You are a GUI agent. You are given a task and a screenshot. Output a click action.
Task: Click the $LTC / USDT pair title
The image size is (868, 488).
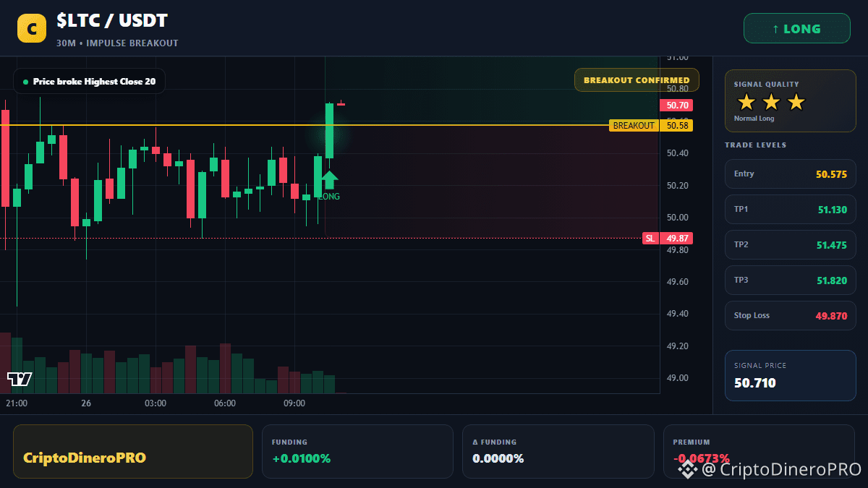tap(112, 21)
